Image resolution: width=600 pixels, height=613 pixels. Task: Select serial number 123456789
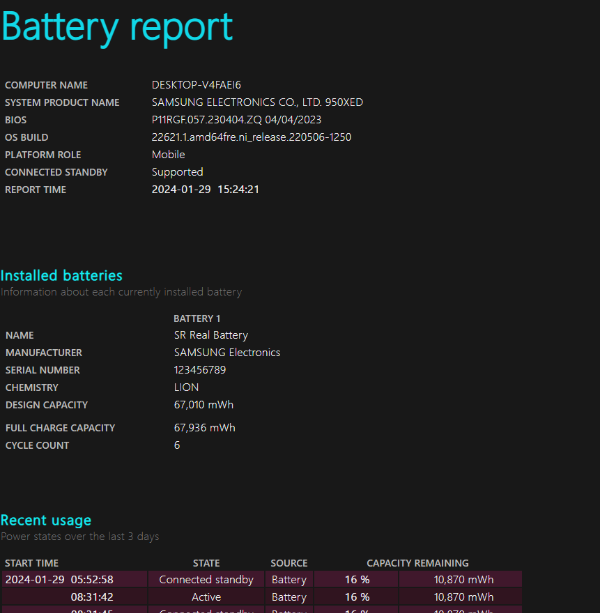pos(200,370)
